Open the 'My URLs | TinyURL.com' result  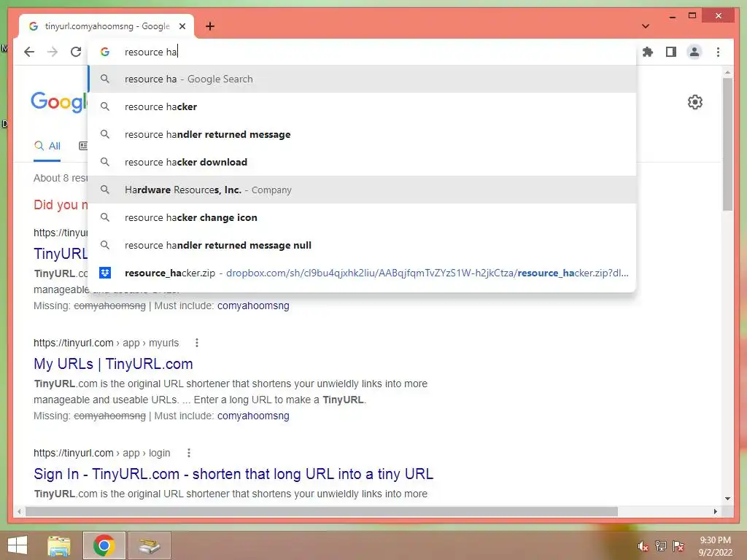[113, 364]
